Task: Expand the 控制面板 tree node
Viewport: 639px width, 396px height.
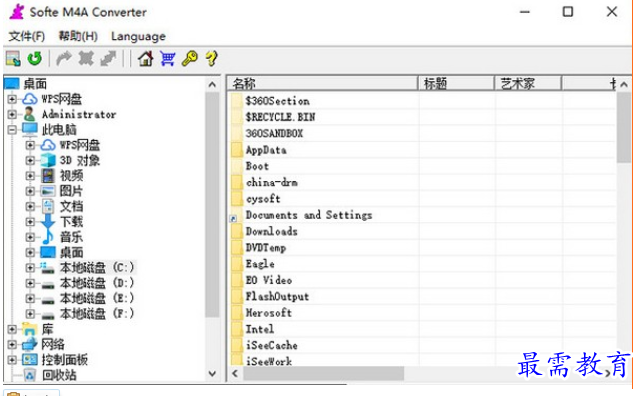Action: (x=12, y=360)
